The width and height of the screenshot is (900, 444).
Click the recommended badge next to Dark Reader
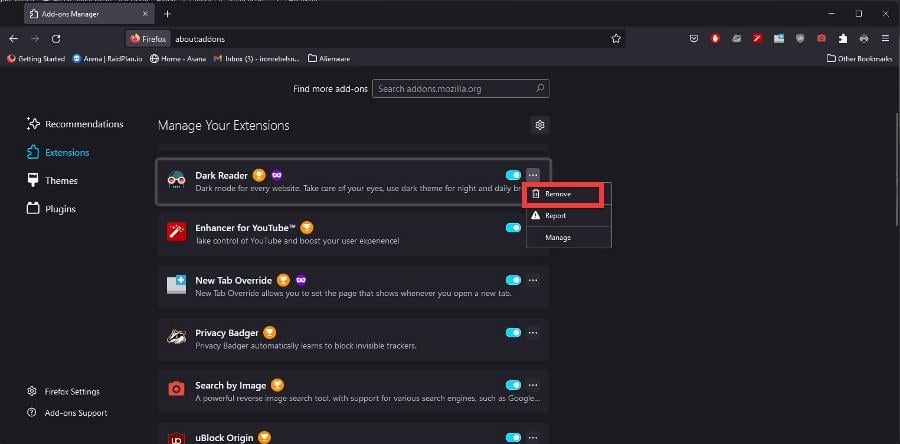coord(259,175)
